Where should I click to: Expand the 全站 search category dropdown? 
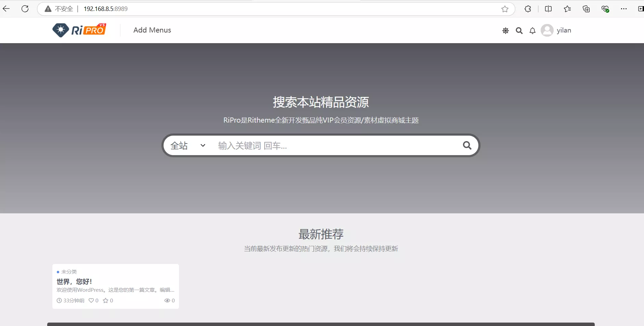[188, 146]
